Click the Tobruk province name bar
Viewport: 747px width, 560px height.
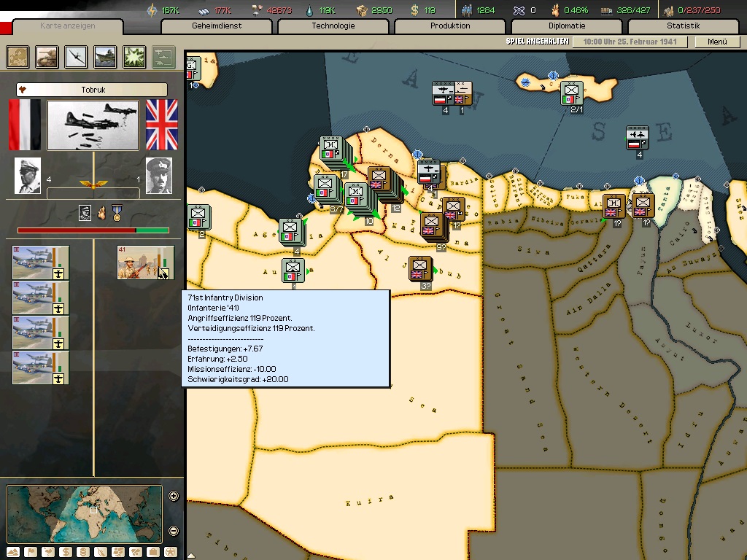92,90
